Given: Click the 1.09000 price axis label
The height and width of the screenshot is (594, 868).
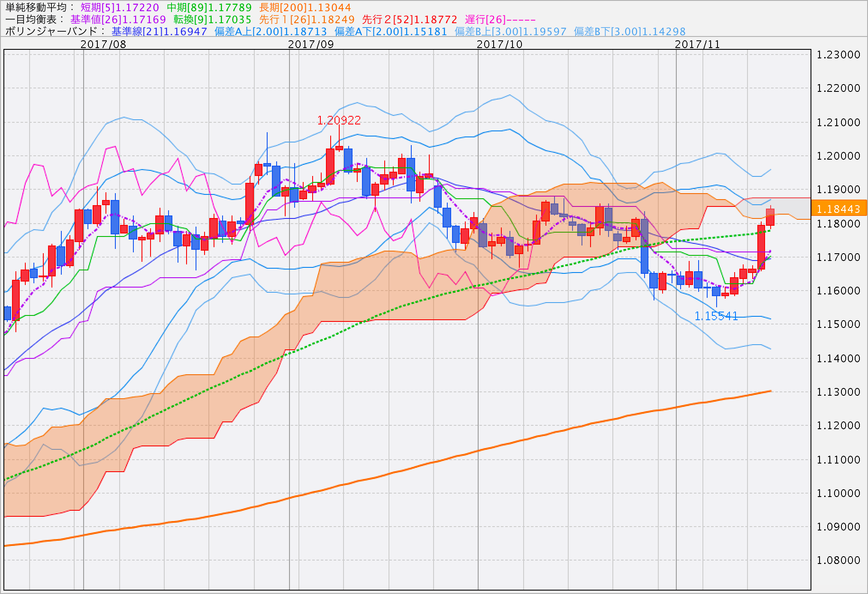Looking at the screenshot, I should 838,527.
